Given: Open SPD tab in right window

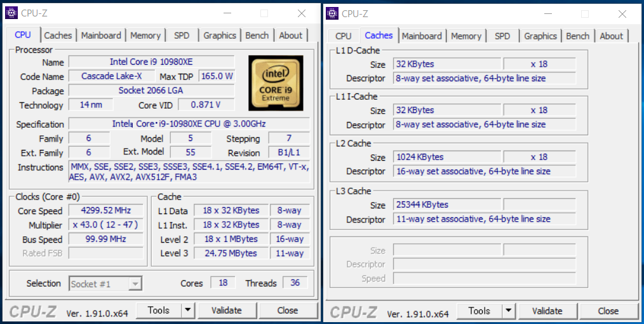Looking at the screenshot, I should 502,36.
